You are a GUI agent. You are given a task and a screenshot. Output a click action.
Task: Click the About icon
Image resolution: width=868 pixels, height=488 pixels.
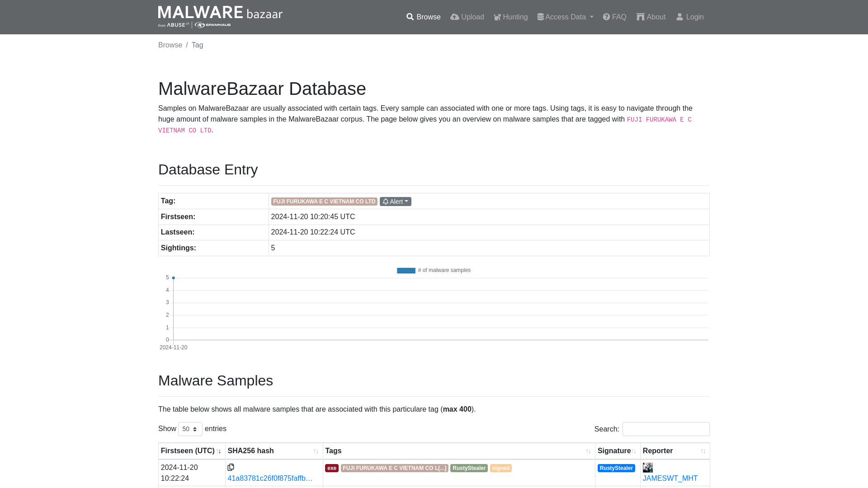point(640,17)
